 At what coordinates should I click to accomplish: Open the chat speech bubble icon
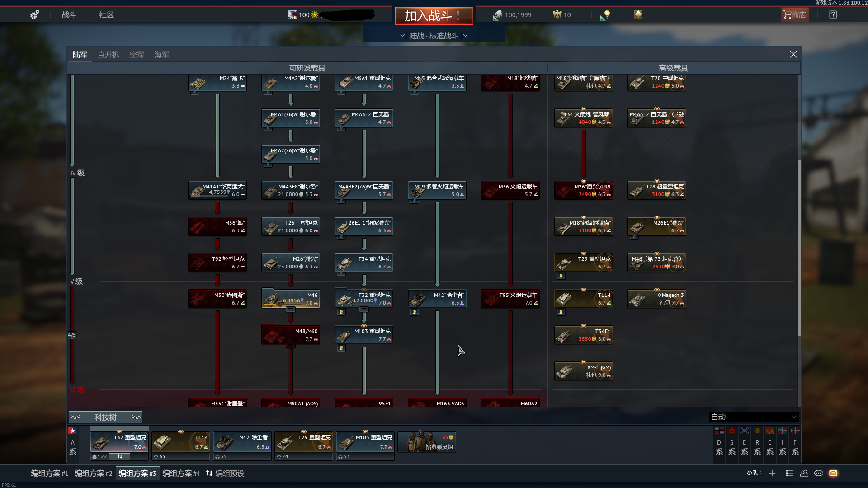pos(818,473)
